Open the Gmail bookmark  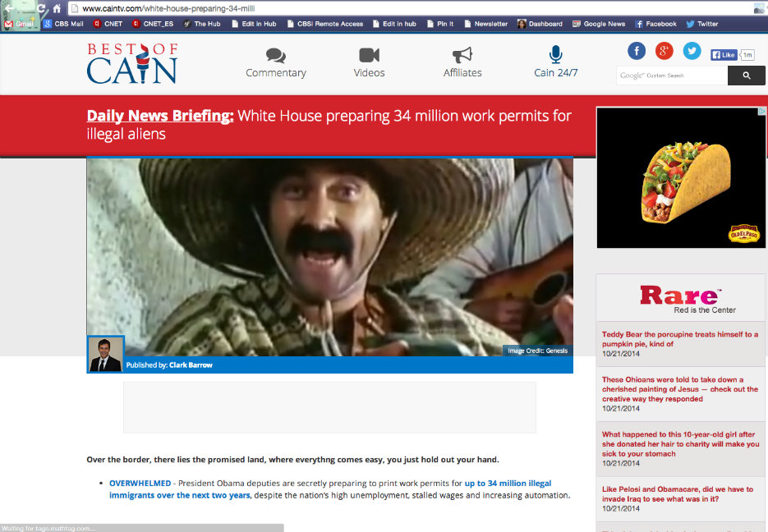(21, 24)
